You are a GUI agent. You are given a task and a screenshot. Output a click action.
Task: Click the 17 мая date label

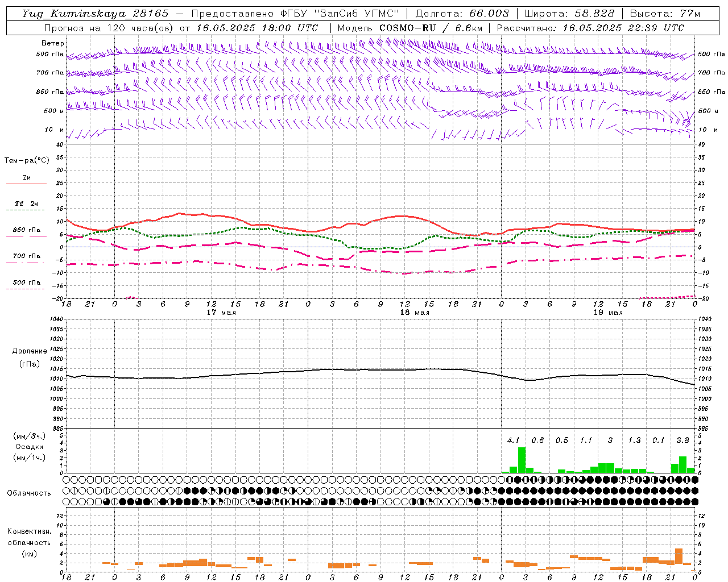pos(221,313)
